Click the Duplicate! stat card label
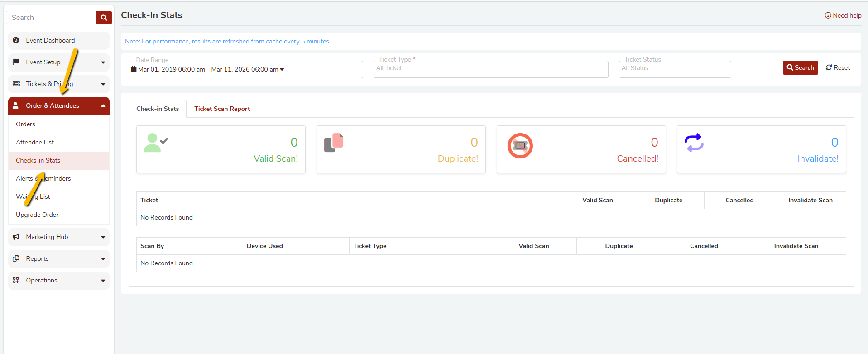The width and height of the screenshot is (868, 354). pyautogui.click(x=458, y=158)
